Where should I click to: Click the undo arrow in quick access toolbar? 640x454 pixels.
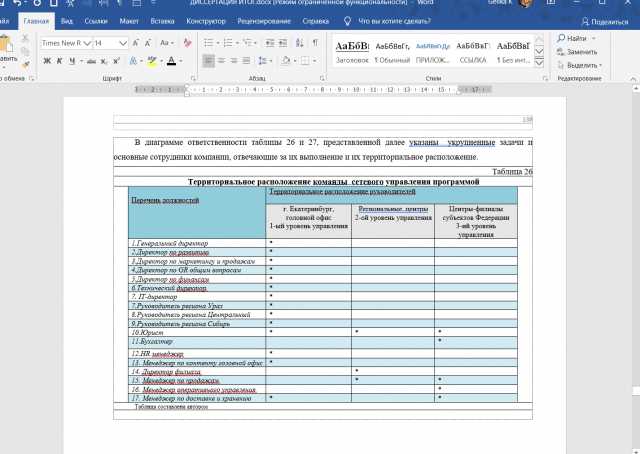(x=17, y=3)
